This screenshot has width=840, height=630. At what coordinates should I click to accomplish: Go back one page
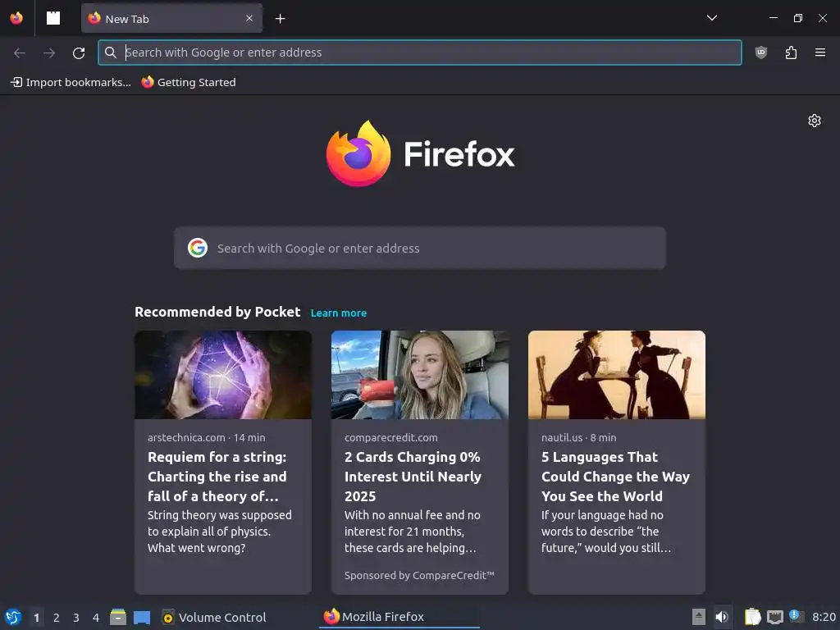coord(20,52)
